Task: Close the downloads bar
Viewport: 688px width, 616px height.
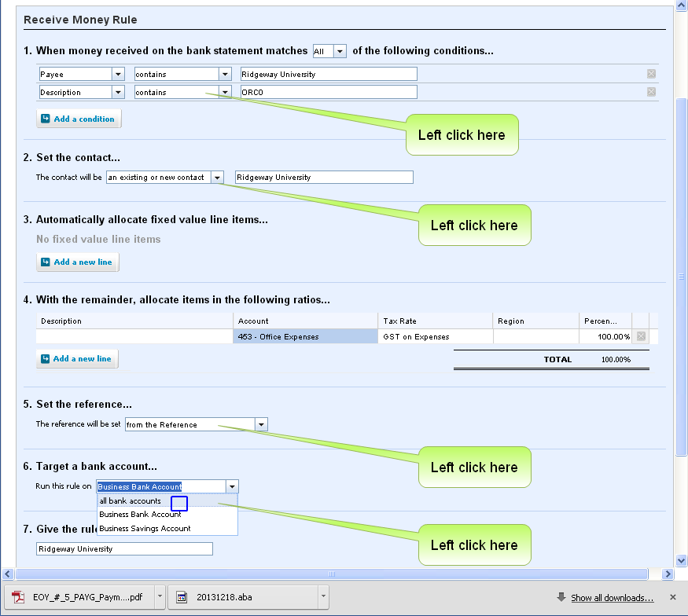Action: coord(672,597)
